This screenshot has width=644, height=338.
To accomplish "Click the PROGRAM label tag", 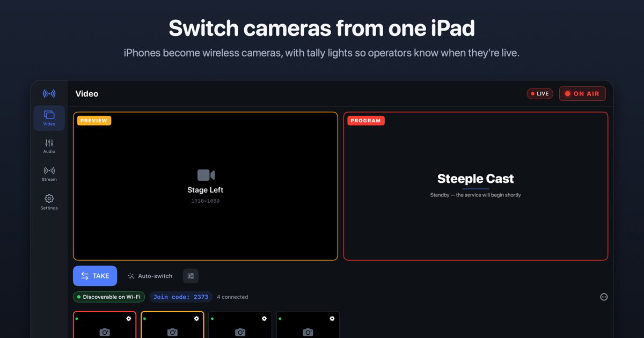I will (x=365, y=121).
